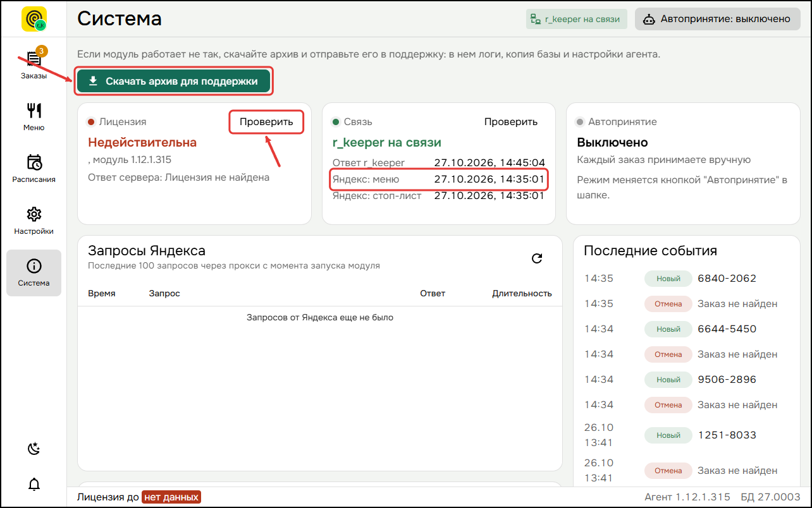The image size is (812, 508).
Task: Select the Система info section
Action: click(x=34, y=272)
